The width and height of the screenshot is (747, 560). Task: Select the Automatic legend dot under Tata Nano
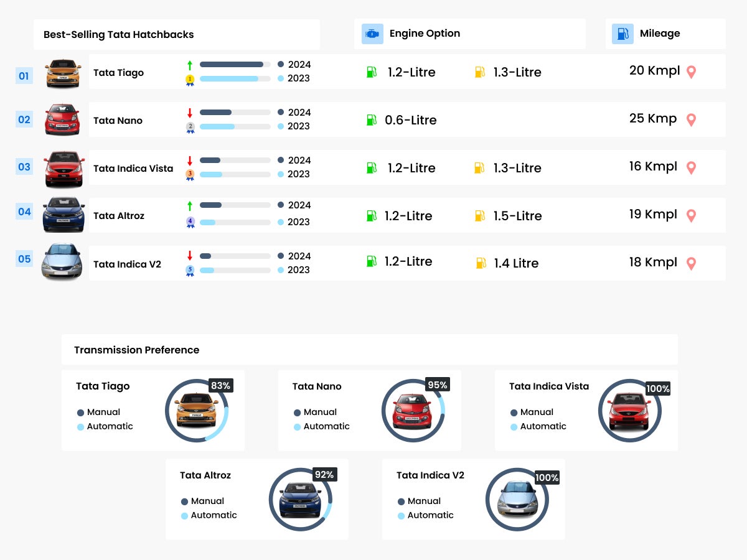(297, 427)
